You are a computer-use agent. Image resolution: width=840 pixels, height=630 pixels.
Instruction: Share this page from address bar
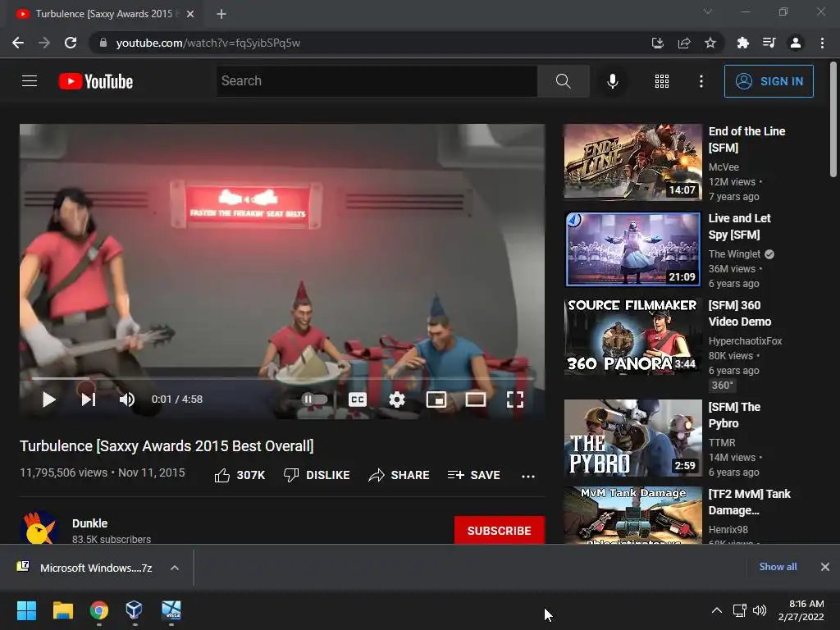[683, 43]
